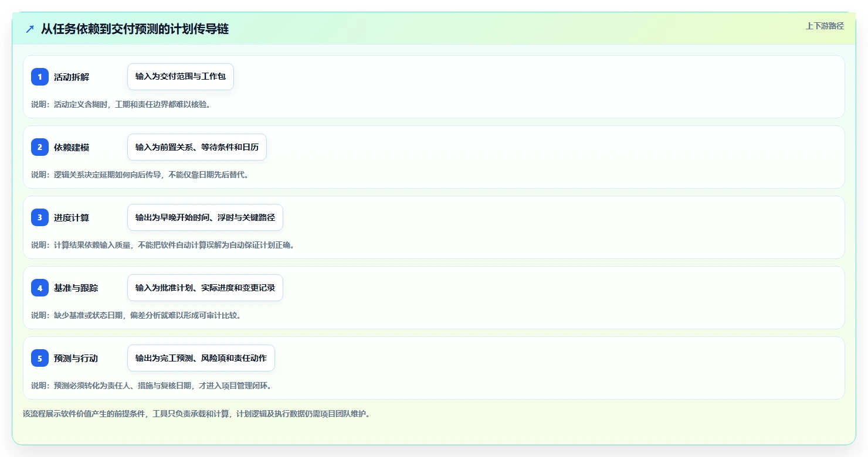Click the step 2 number badge
This screenshot has width=868, height=457.
40,147
